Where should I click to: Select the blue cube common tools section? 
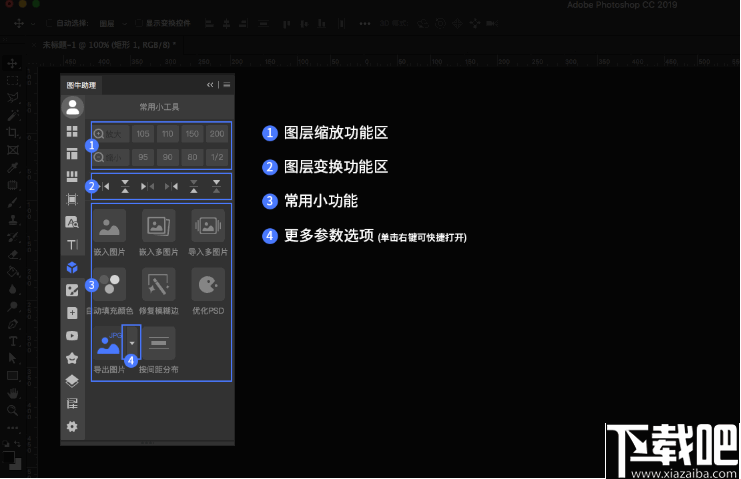tap(72, 267)
